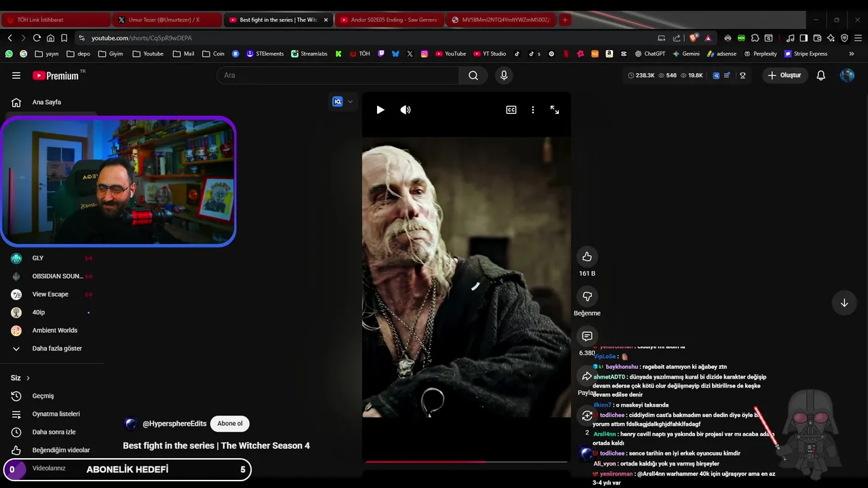Click the Oluştur create button
This screenshot has width=868, height=488.
784,75
